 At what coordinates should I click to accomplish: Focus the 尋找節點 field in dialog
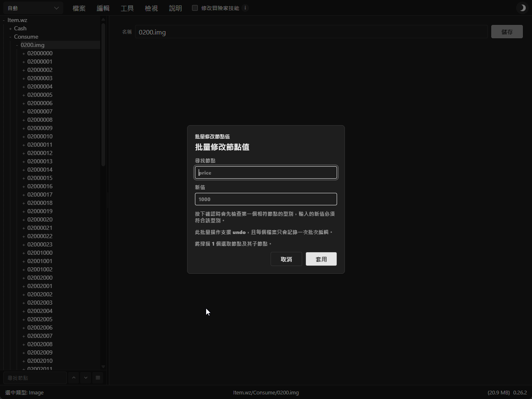click(266, 172)
